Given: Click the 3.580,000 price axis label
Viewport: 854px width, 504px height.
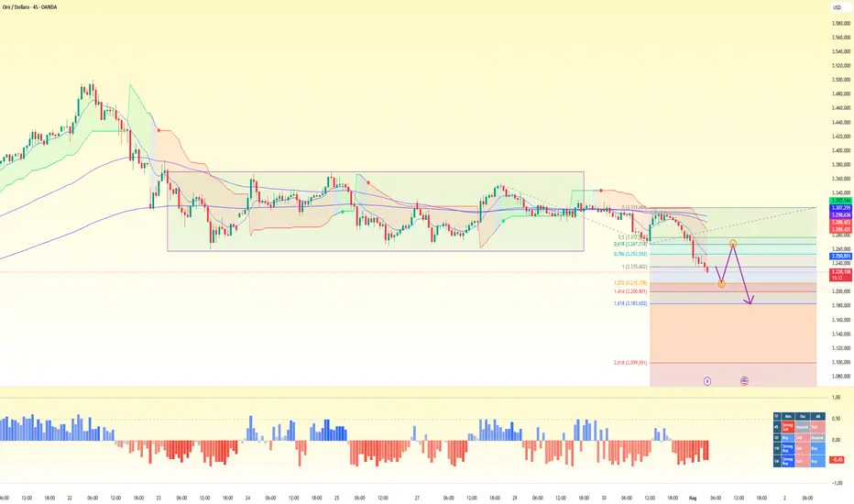Looking at the screenshot, I should click(x=841, y=24).
